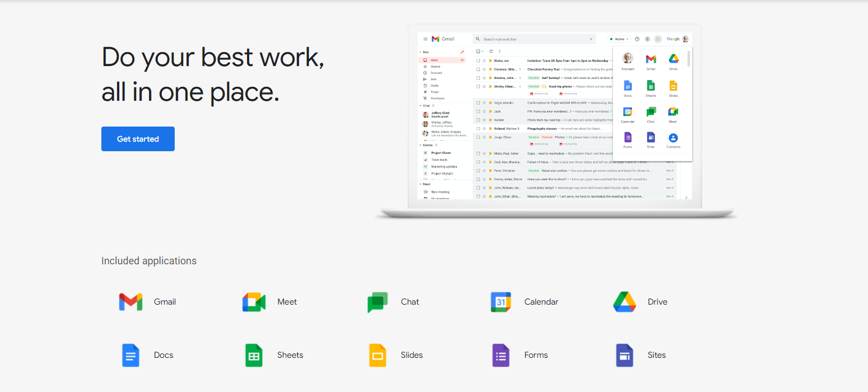Open the three-dot more options above inbox
Image resolution: width=868 pixels, height=392 pixels.
pos(500,51)
